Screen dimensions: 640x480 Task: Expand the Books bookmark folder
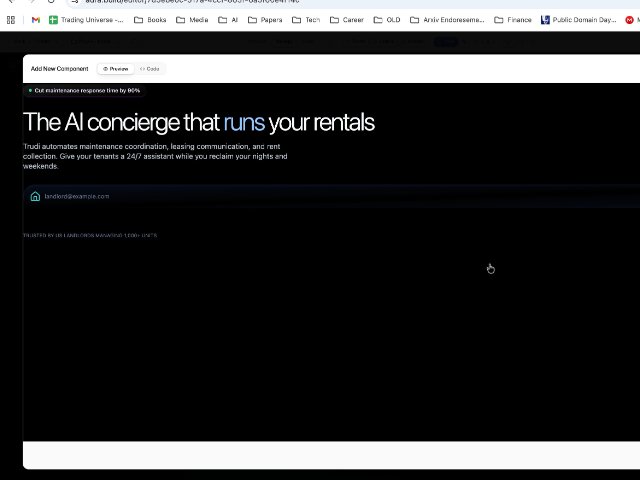[x=150, y=20]
